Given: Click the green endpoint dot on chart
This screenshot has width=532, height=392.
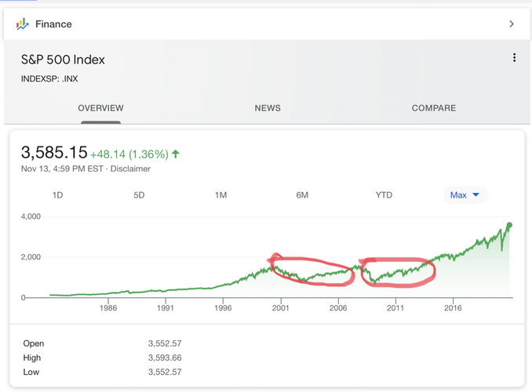Looking at the screenshot, I should coord(509,225).
